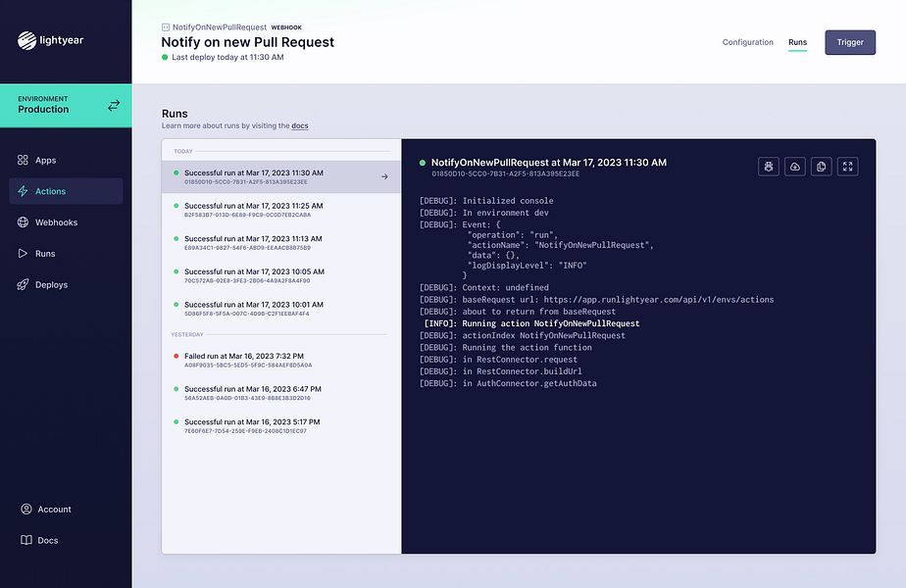This screenshot has height=588, width=906.
Task: Click the 'about to return from baseRequest' line
Action: (517, 312)
